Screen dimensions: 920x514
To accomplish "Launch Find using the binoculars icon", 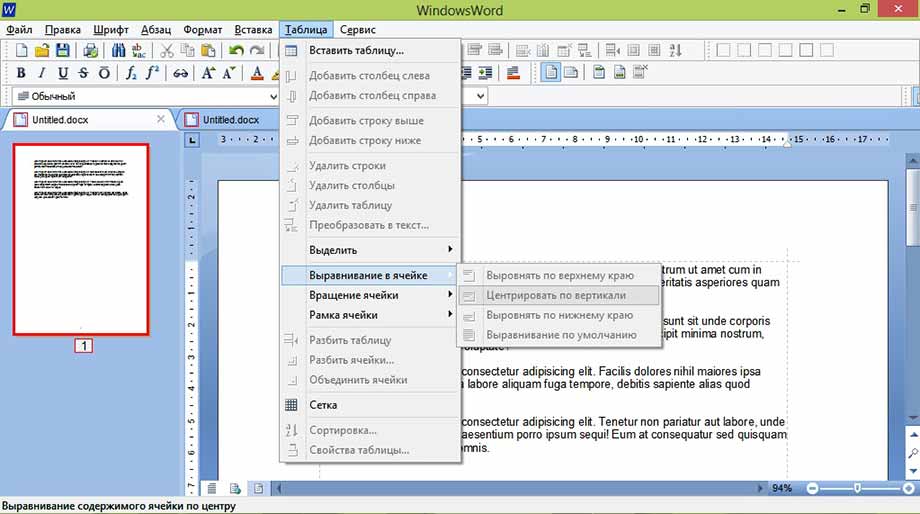I will pos(118,50).
